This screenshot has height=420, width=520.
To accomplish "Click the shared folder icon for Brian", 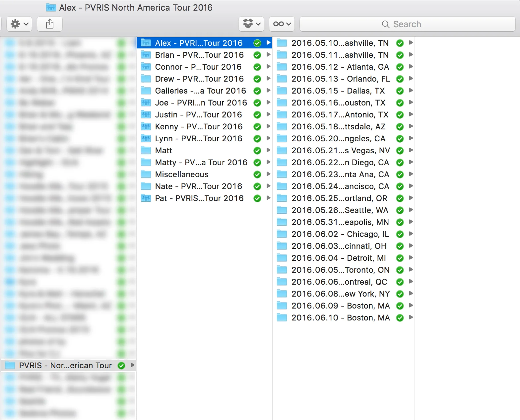I will click(146, 55).
